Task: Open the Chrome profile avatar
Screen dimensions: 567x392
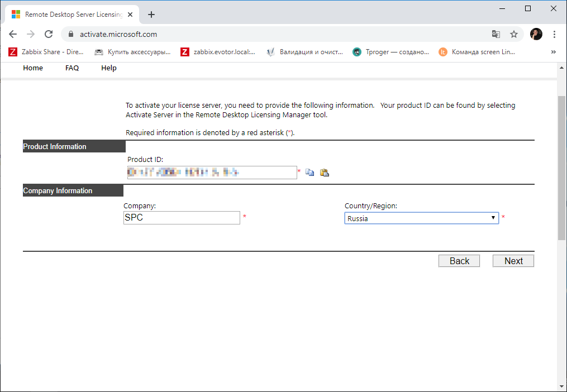Action: [x=536, y=35]
